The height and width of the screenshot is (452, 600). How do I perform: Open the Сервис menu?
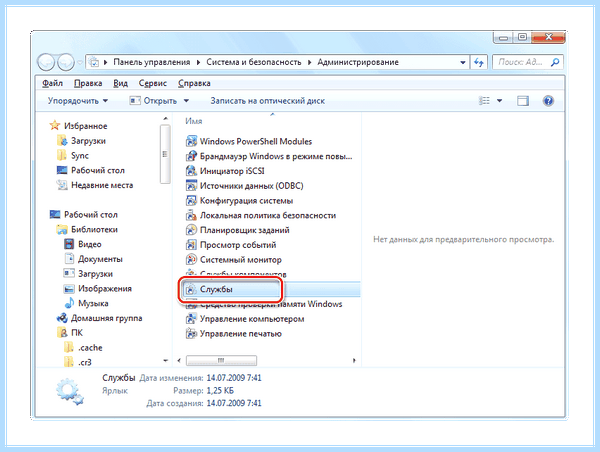pyautogui.click(x=153, y=83)
